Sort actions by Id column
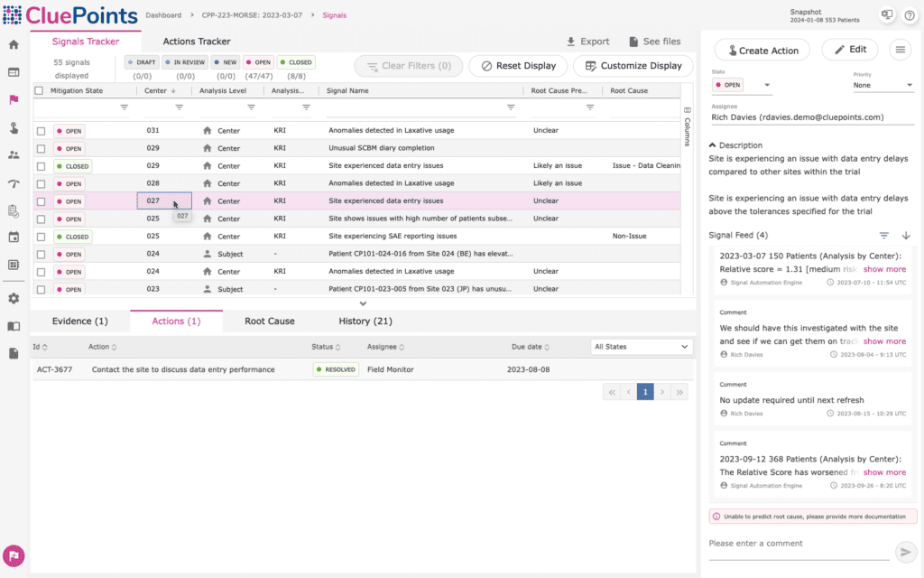This screenshot has height=578, width=924. tap(40, 347)
